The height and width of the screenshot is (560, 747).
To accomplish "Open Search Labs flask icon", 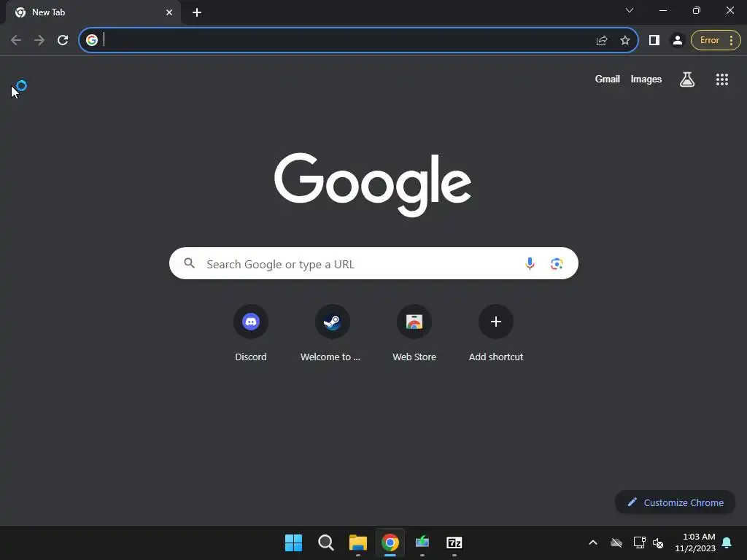I will click(687, 79).
